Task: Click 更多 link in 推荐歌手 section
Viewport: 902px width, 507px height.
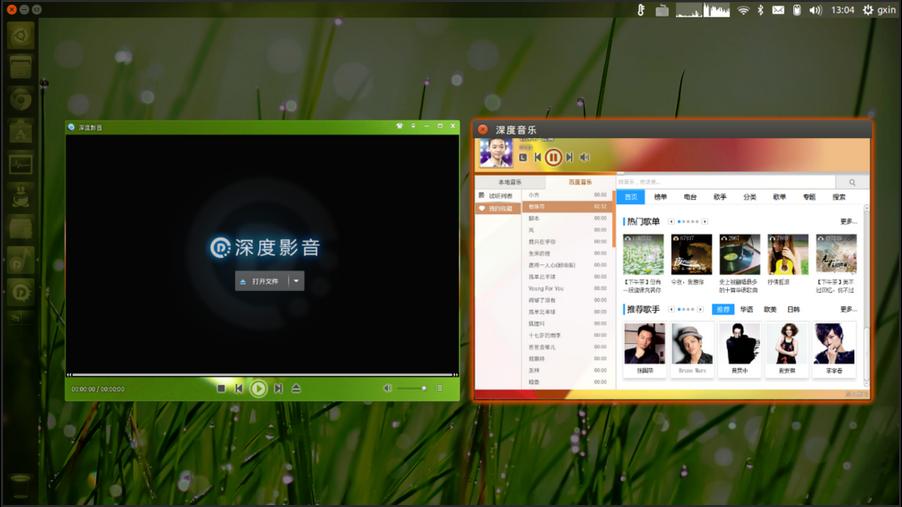Action: 848,310
